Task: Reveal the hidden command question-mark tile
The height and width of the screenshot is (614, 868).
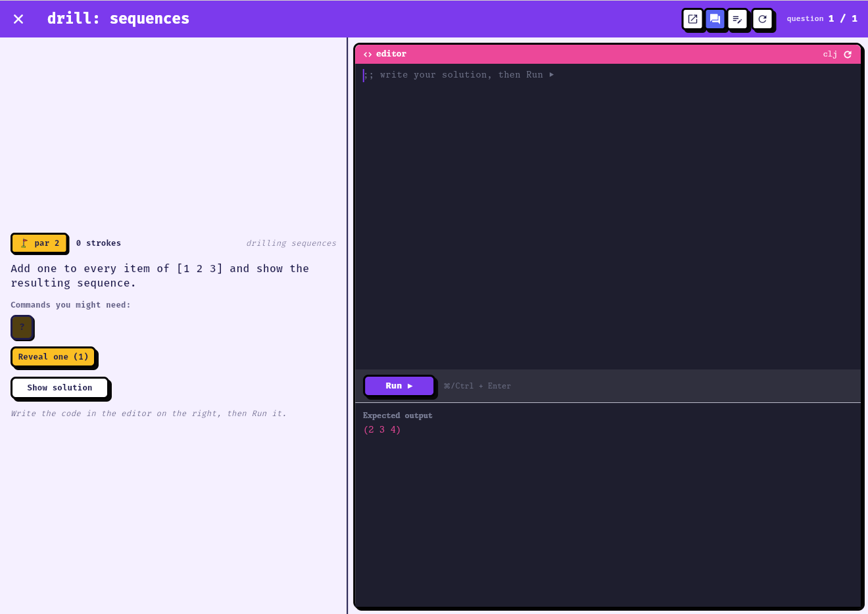Action: pos(22,327)
